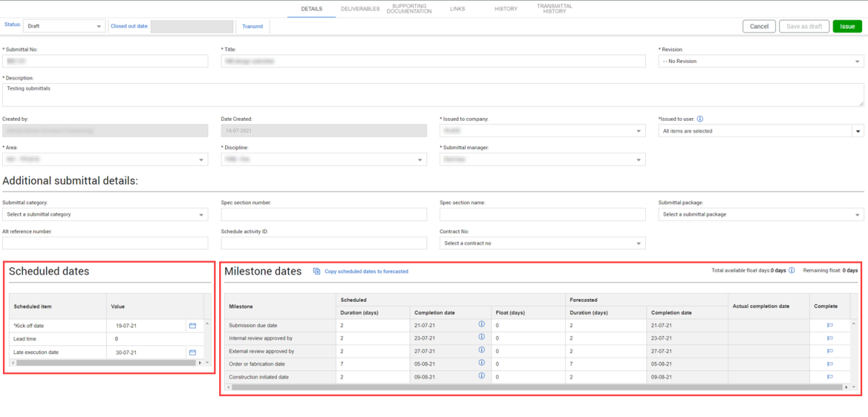Open calendar picker for Kick off date

click(x=192, y=326)
